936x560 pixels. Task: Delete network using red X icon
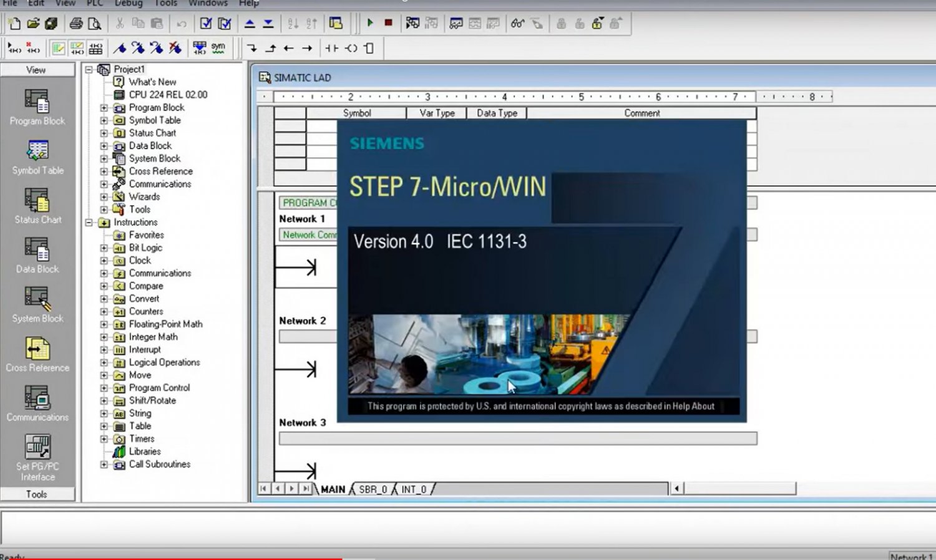point(33,48)
